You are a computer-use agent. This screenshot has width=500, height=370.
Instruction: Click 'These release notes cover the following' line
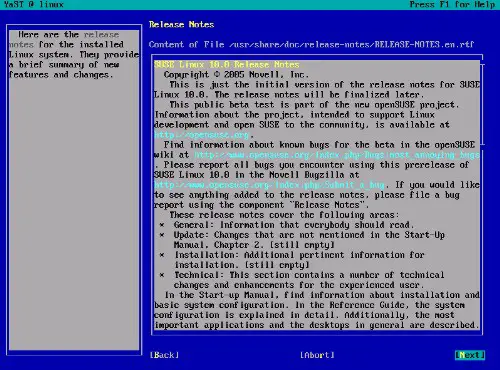(284, 215)
